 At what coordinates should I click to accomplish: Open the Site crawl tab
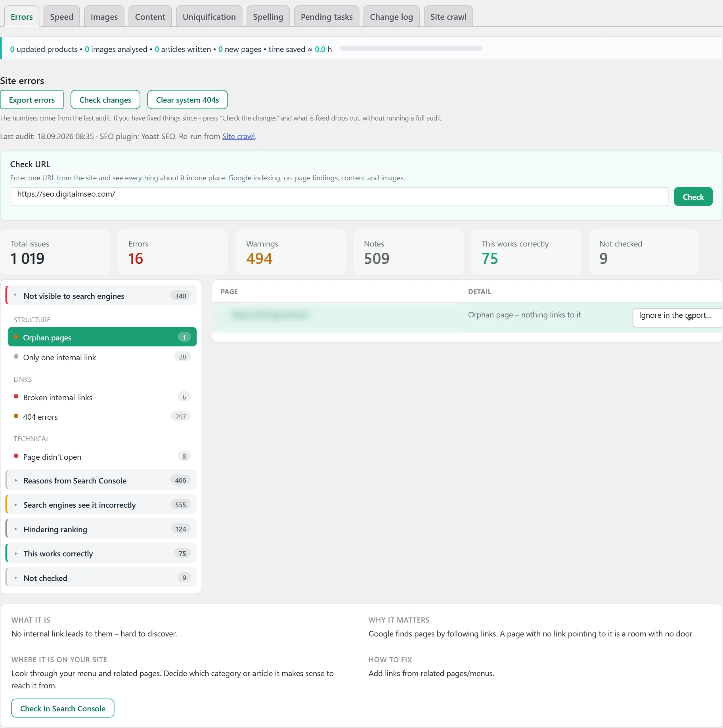coord(448,17)
